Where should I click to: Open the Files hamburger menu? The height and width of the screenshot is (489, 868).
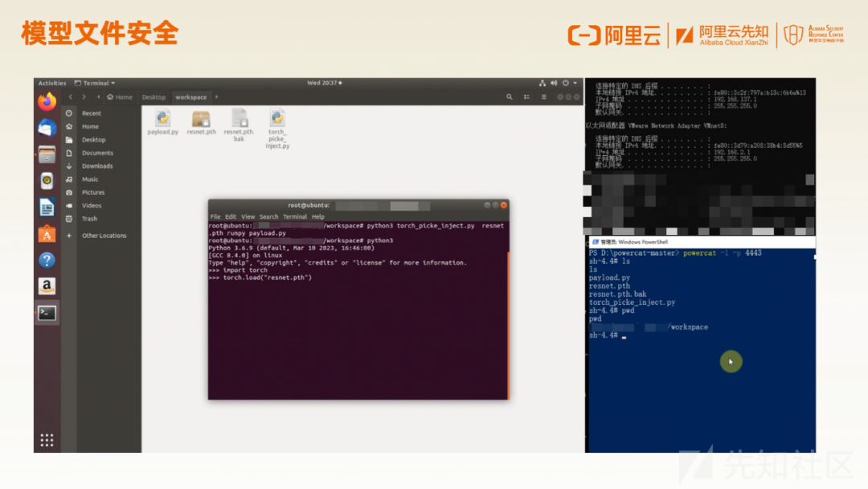[544, 97]
